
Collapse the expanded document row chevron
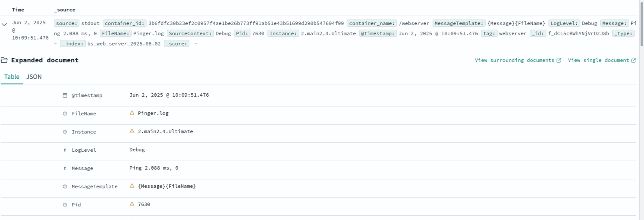click(4, 24)
